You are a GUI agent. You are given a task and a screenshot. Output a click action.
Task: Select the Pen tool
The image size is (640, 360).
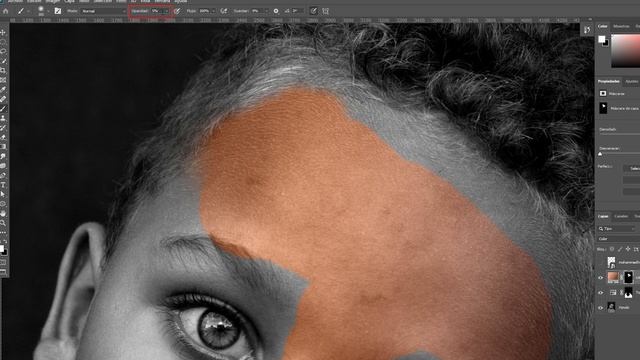click(x=3, y=176)
